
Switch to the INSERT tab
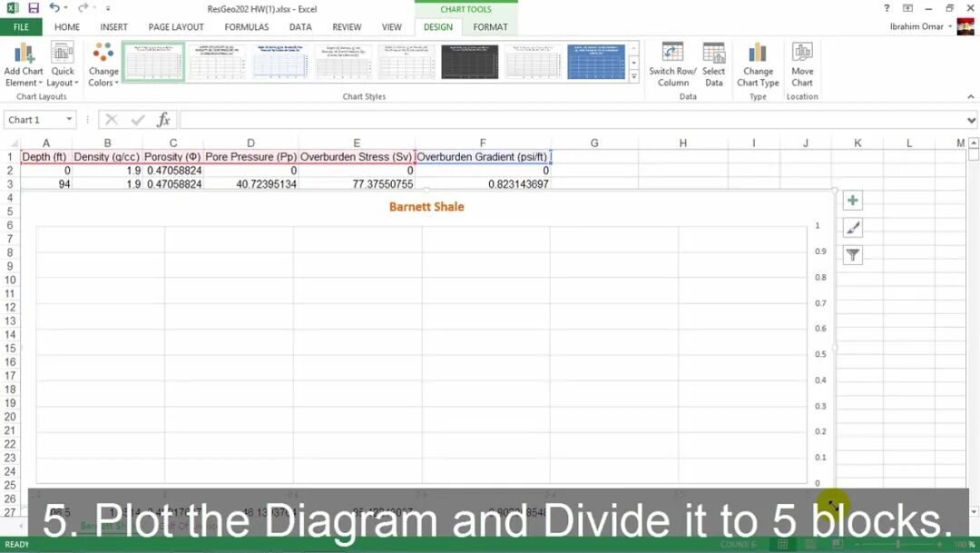pos(113,27)
